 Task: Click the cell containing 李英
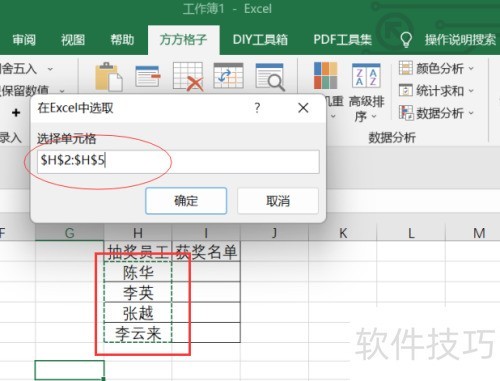click(138, 292)
